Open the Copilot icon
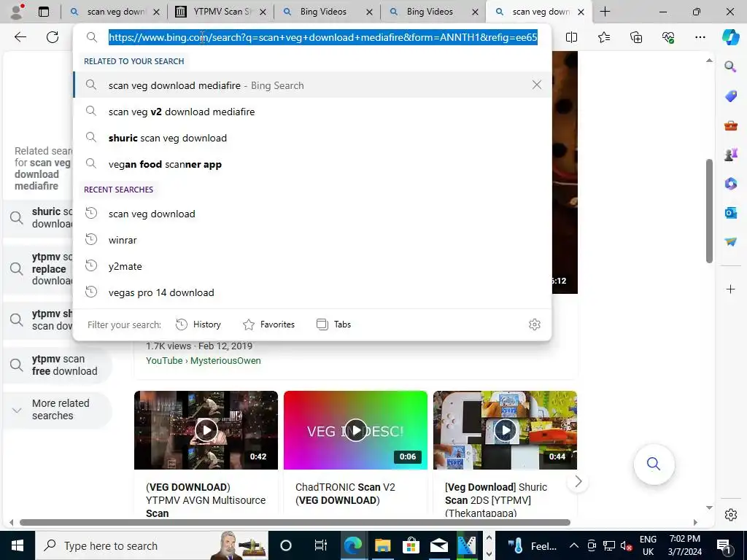747x560 pixels. click(730, 37)
